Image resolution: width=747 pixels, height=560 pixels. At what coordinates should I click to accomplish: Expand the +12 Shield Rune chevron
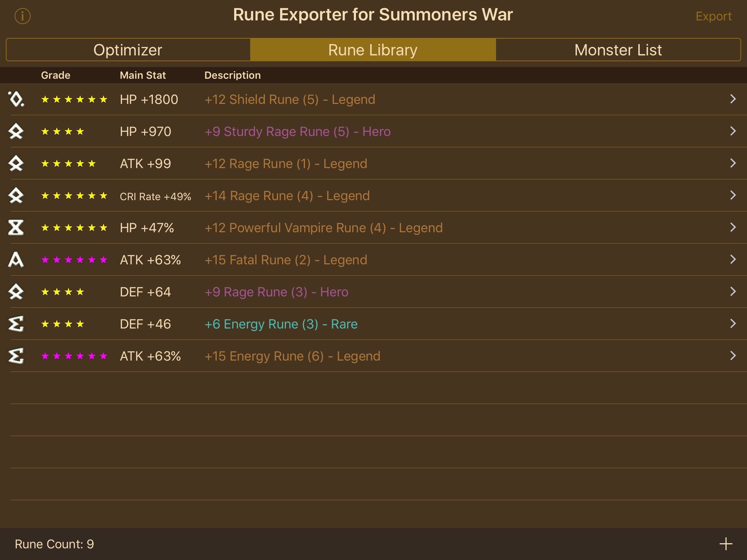[733, 99]
